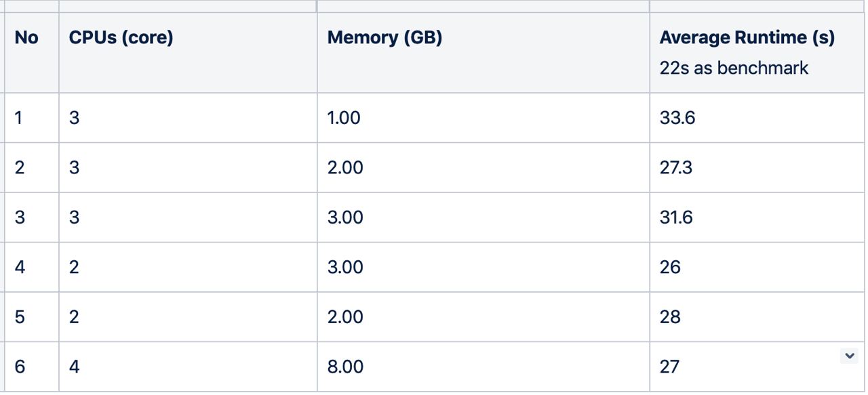
Task: Open the cell options chevron in row 6
Action: click(849, 356)
